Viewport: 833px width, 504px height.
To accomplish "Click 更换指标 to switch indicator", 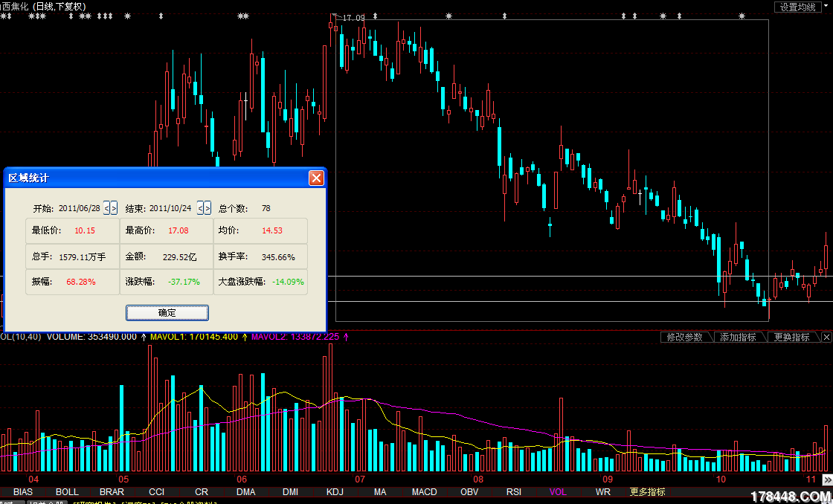I will [x=791, y=337].
